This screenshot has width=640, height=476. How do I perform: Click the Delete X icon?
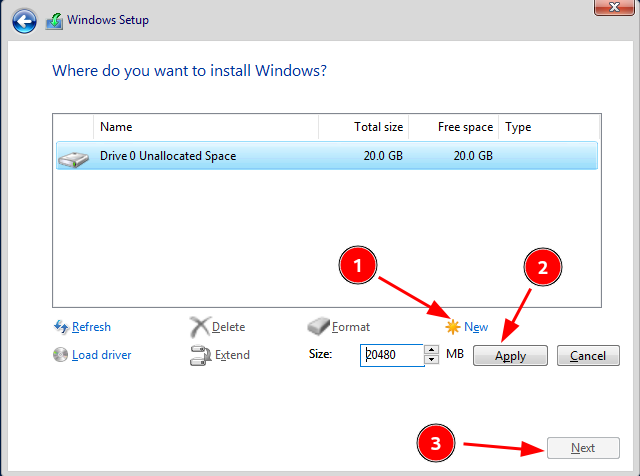click(x=200, y=327)
